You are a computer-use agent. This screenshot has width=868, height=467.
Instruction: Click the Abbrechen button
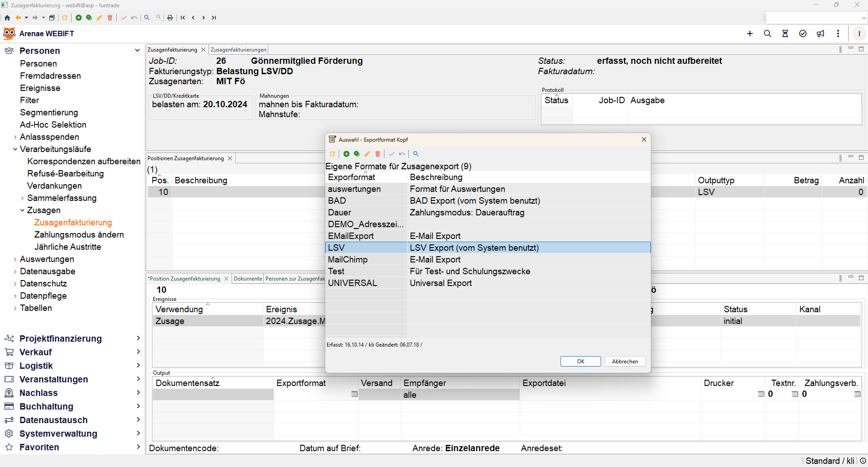[x=625, y=361]
